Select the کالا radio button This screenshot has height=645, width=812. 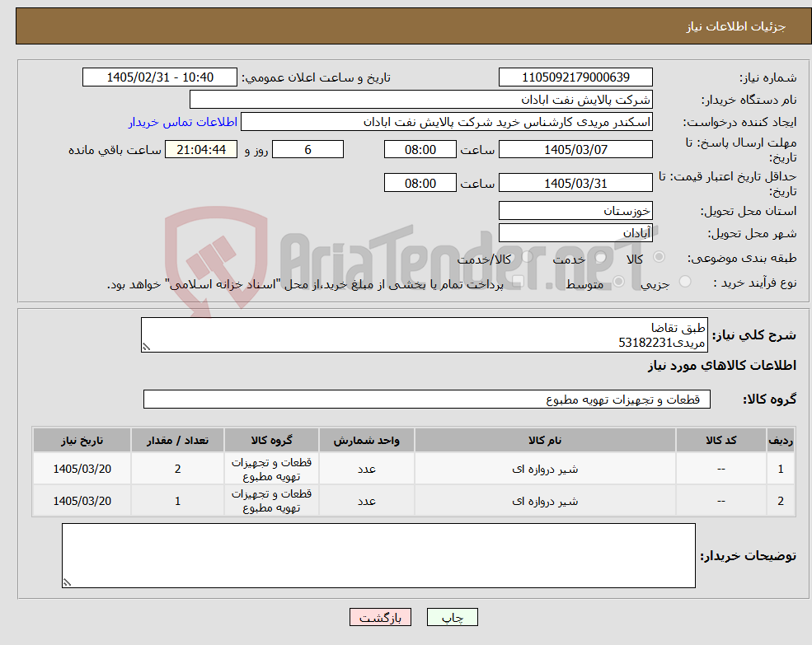click(x=659, y=257)
